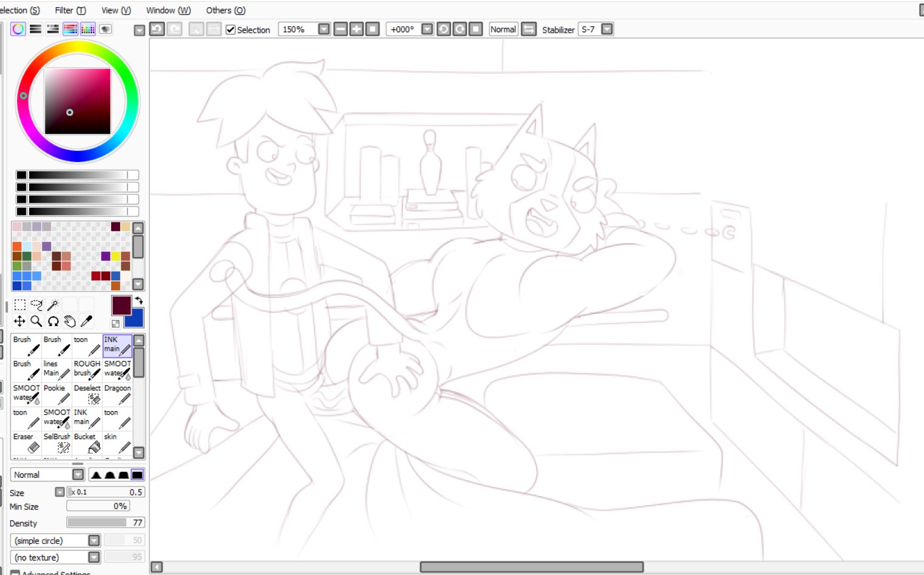The height and width of the screenshot is (575, 924).
Task: Select the Lasso tool
Action: tap(36, 305)
